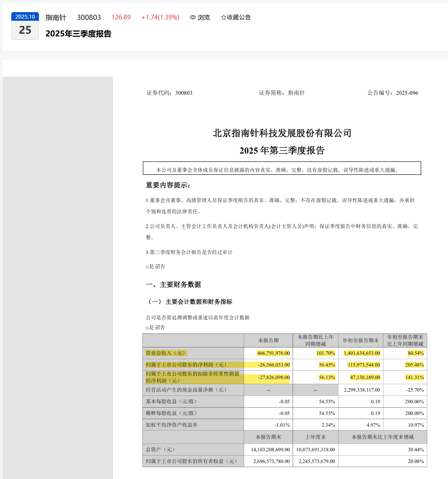Click the 56.45% cell

point(327,365)
